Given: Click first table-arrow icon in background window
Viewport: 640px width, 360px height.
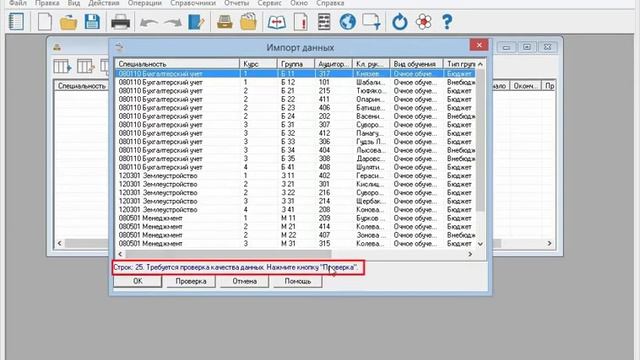Looking at the screenshot, I should click(x=62, y=66).
